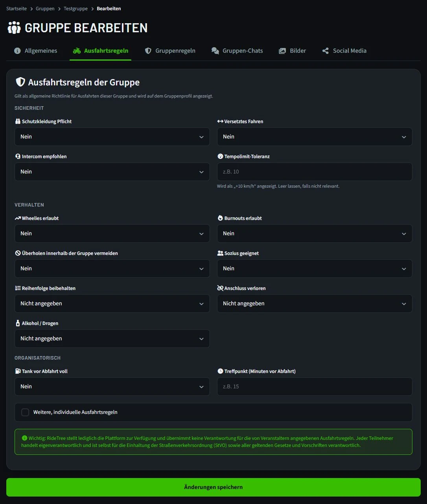Viewport: 427px width, 504px height.
Task: Focus the Tempolimit-Toleranz input field
Action: [x=315, y=172]
